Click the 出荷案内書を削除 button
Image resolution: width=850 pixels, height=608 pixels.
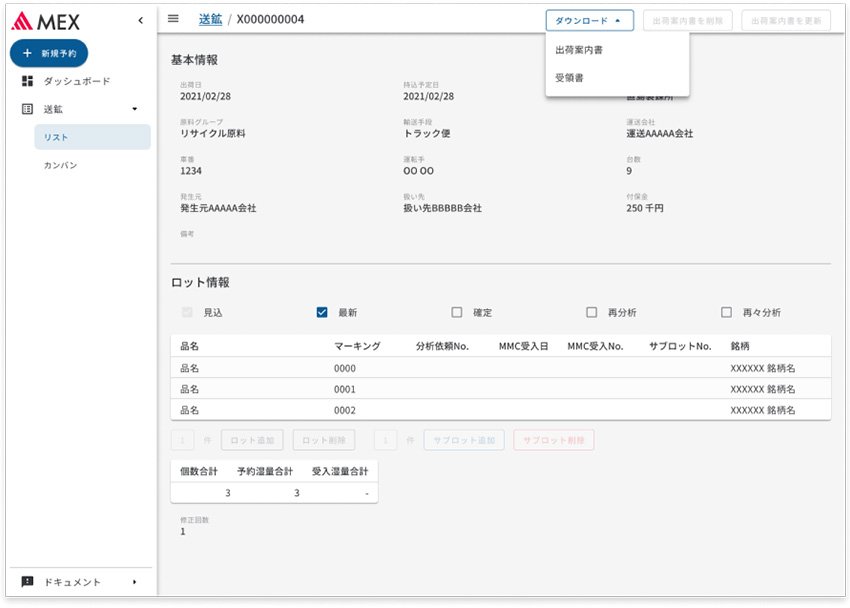[x=688, y=21]
